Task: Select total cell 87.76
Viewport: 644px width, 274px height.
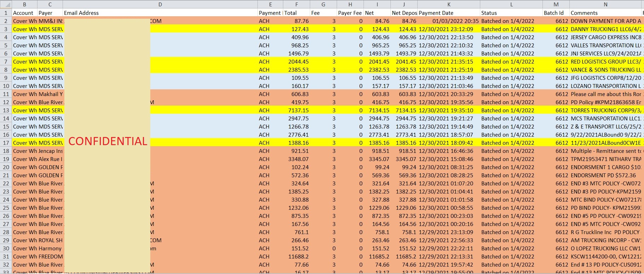Action: pyautogui.click(x=296, y=21)
